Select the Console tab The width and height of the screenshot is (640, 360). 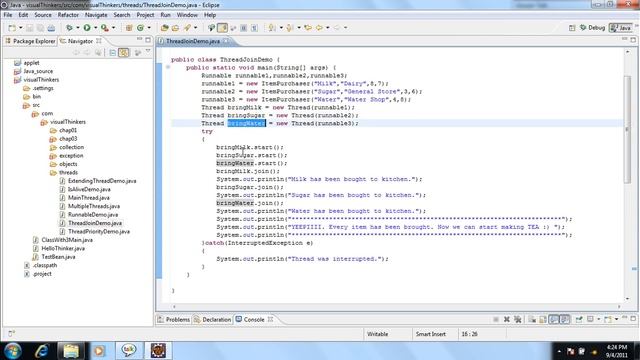click(254, 320)
